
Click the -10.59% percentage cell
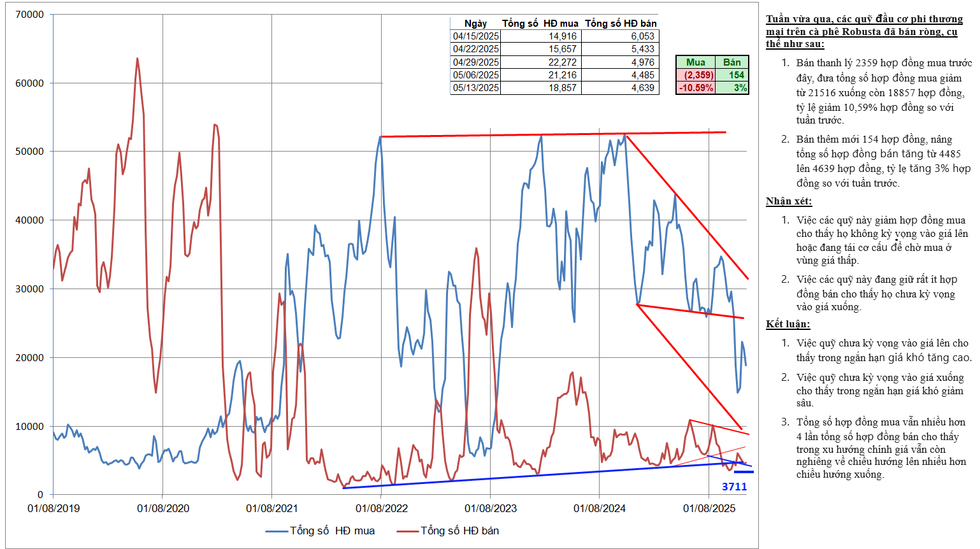(695, 88)
